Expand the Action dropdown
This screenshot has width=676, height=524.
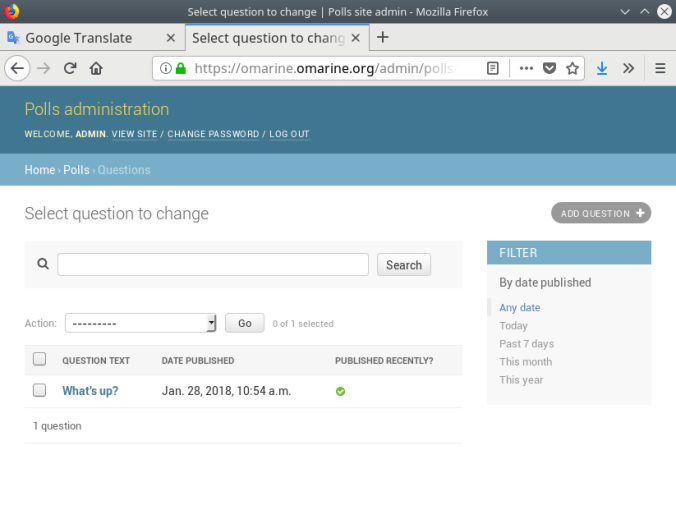click(140, 323)
